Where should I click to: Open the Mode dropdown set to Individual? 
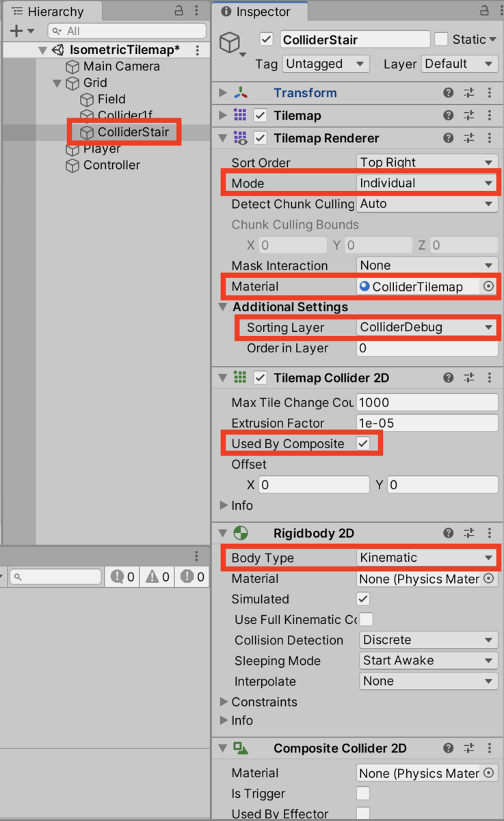pyautogui.click(x=427, y=183)
